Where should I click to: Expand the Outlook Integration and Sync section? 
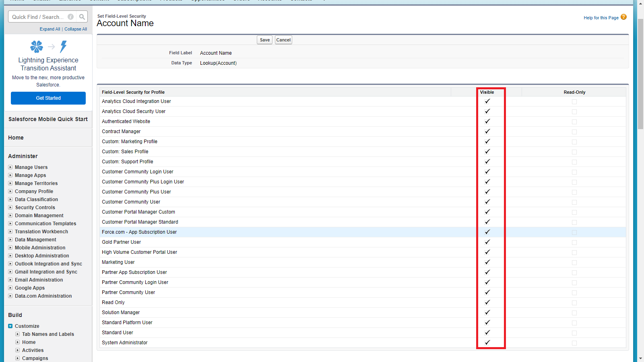point(10,264)
